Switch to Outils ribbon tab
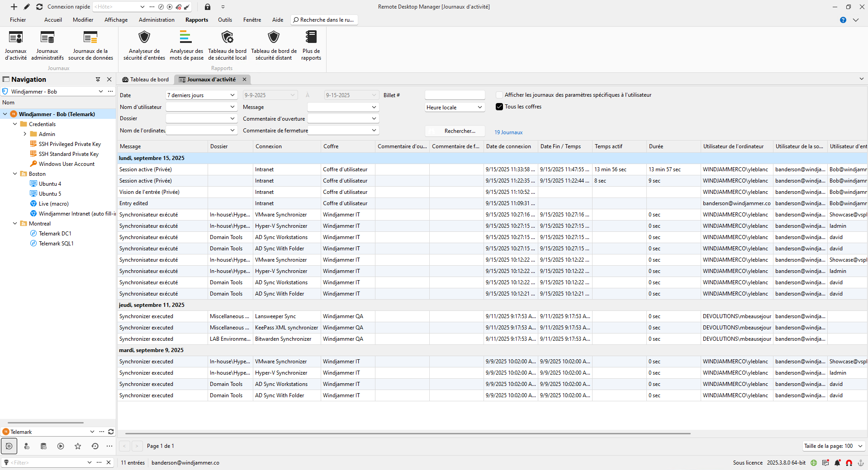The width and height of the screenshot is (868, 470). pos(225,20)
